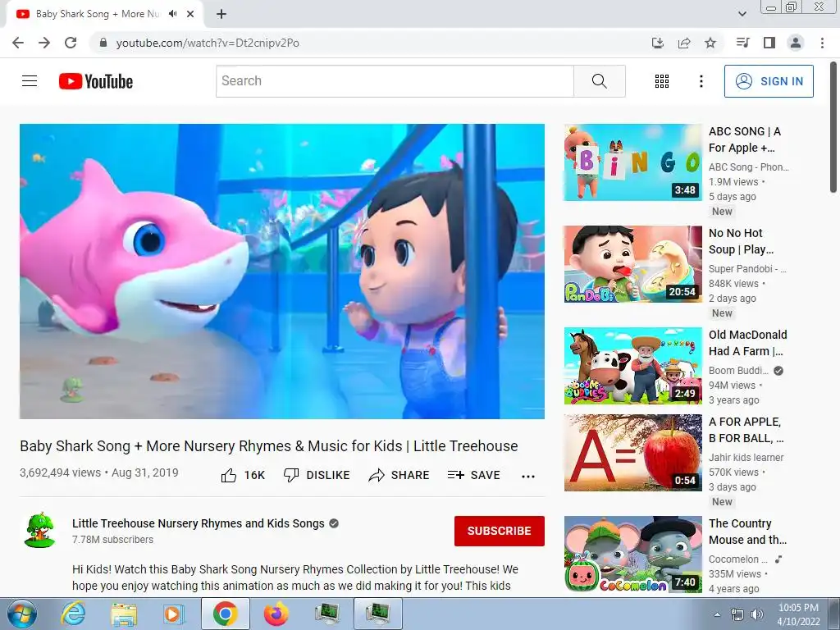This screenshot has width=840, height=630.
Task: Go back with browser back arrow
Action: click(x=18, y=43)
